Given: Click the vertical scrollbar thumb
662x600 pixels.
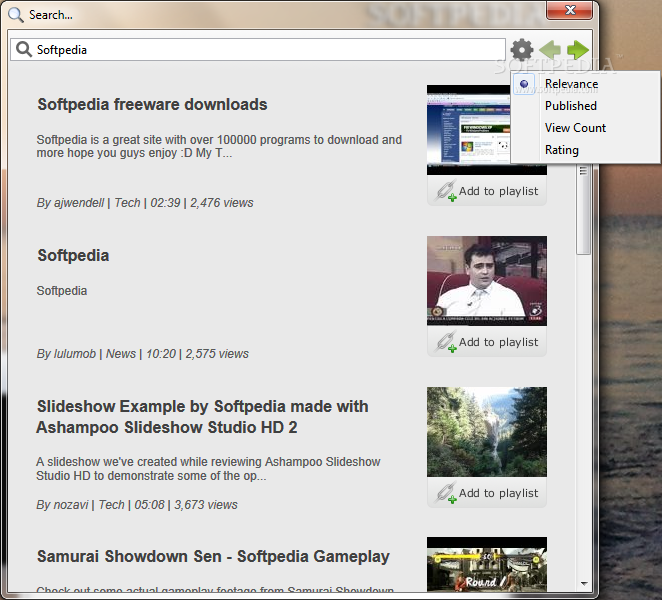Looking at the screenshot, I should (583, 210).
